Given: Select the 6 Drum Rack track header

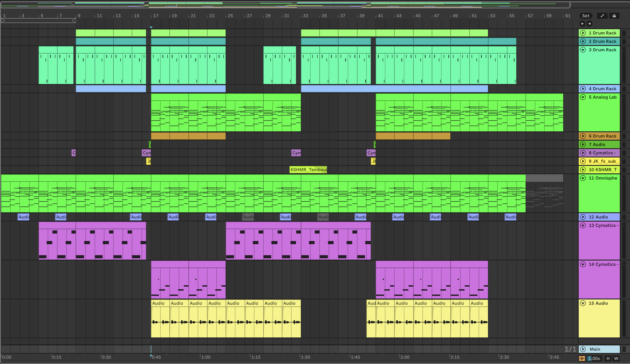Looking at the screenshot, I should [x=603, y=136].
